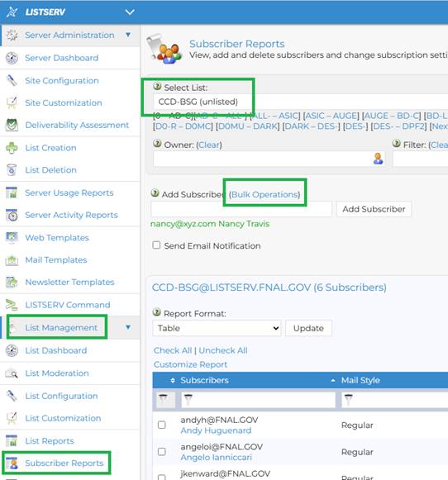The width and height of the screenshot is (448, 480).
Task: Click the List Creation green plus icon
Action: pyautogui.click(x=12, y=148)
